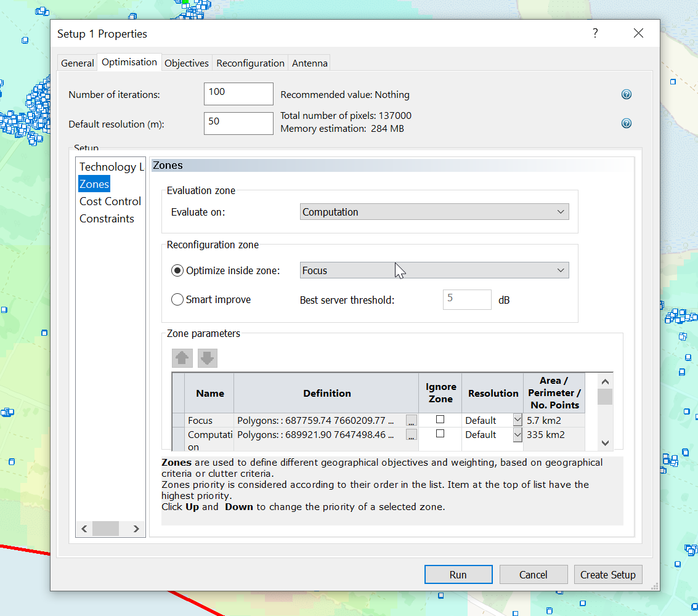Open the Computation zone definition ellipsis button
Viewport: 698px width, 616px height.
tap(412, 434)
